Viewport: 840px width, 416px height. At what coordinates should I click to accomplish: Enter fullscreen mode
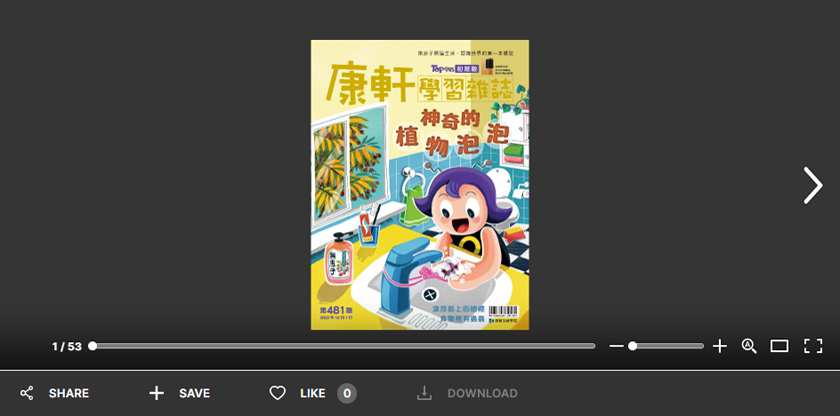(x=813, y=346)
